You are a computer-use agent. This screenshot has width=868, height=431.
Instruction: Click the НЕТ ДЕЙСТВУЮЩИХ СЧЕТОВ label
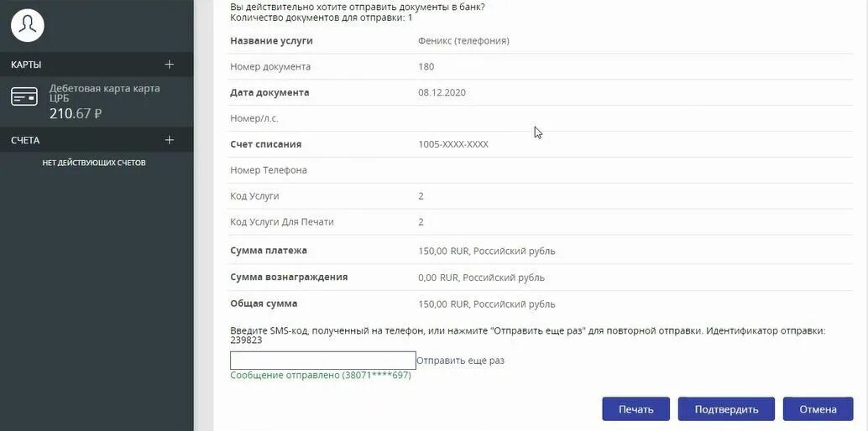(94, 163)
